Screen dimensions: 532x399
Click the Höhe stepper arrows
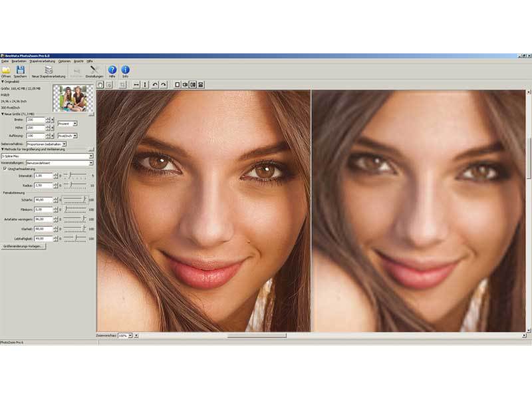click(48, 128)
